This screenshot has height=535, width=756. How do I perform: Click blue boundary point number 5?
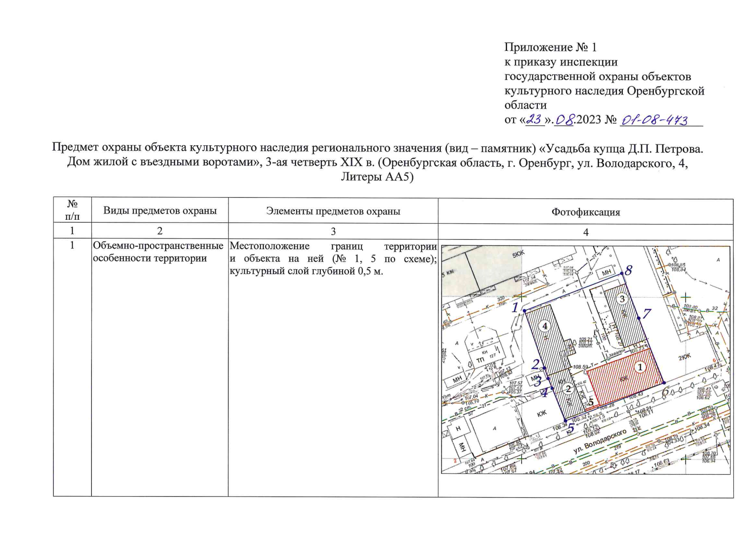pyautogui.click(x=570, y=427)
